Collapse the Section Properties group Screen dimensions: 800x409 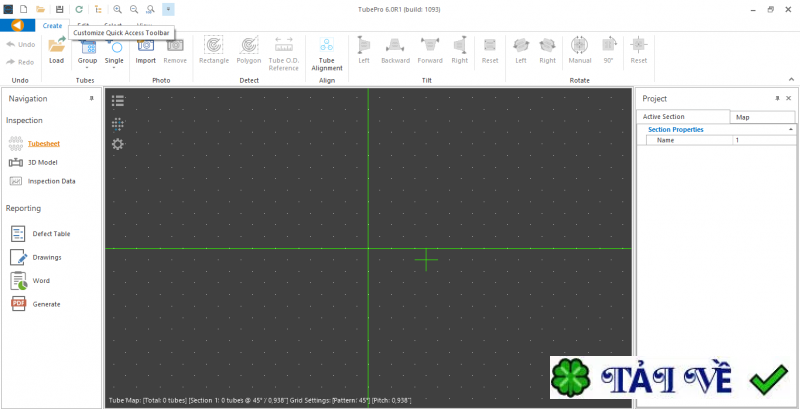pos(791,130)
